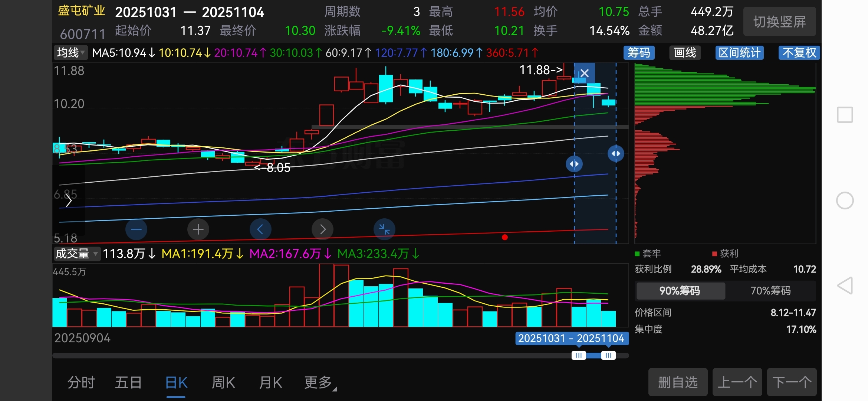Open the 不复权 adjustment dropdown

pos(799,53)
